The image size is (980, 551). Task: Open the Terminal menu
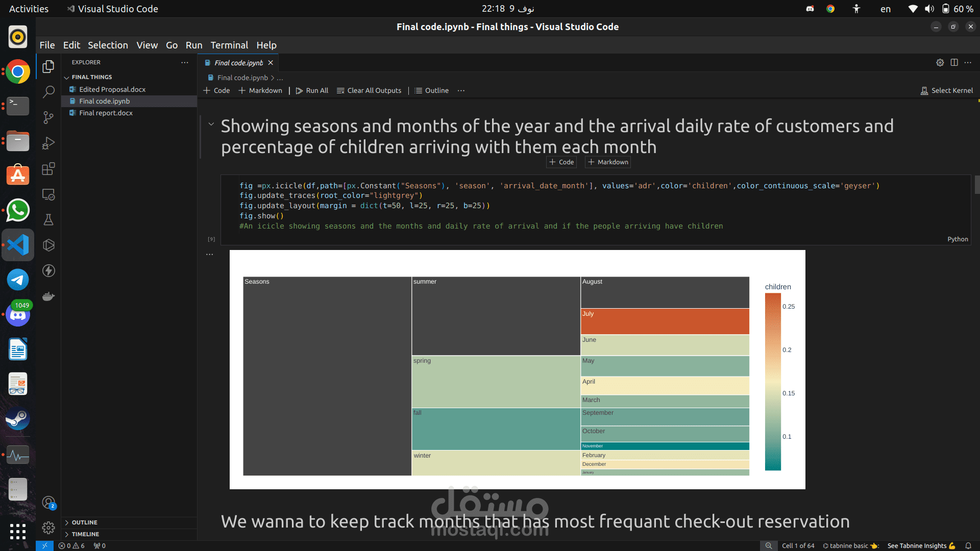229,45
